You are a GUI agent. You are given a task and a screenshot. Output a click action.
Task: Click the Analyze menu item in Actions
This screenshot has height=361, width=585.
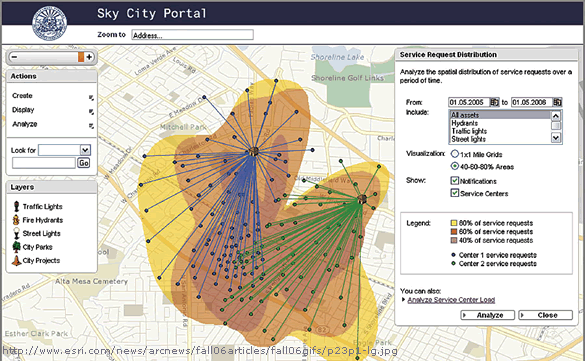[25, 124]
